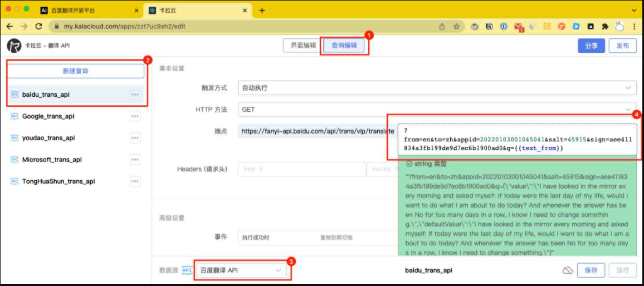
Task: Click the 保存 button
Action: [x=591, y=270]
